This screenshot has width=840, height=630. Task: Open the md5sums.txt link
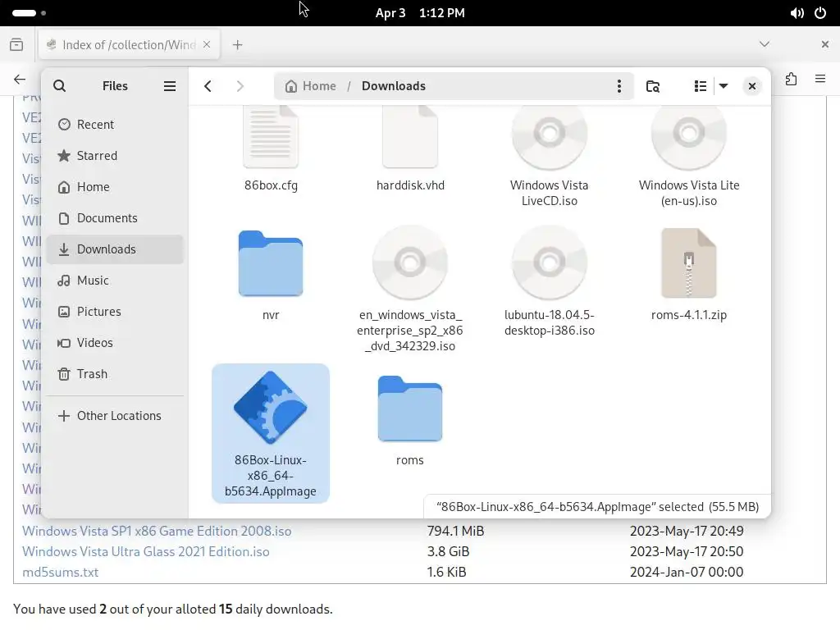click(60, 572)
